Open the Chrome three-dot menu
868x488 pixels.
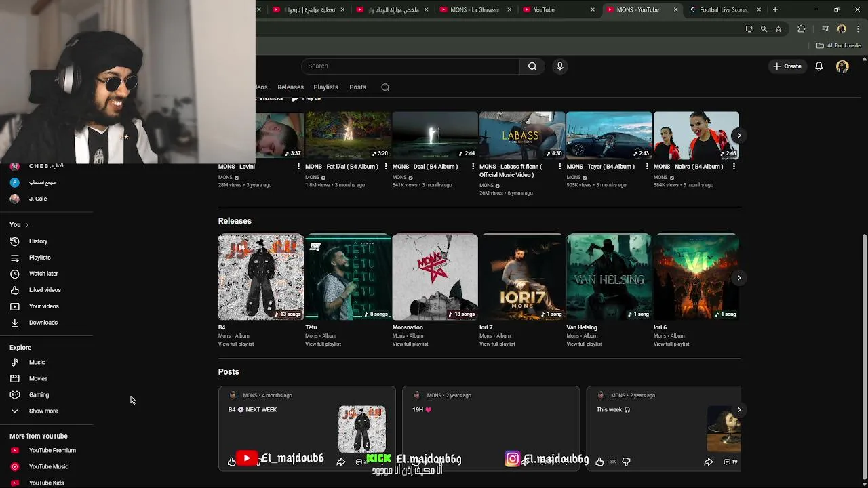859,29
